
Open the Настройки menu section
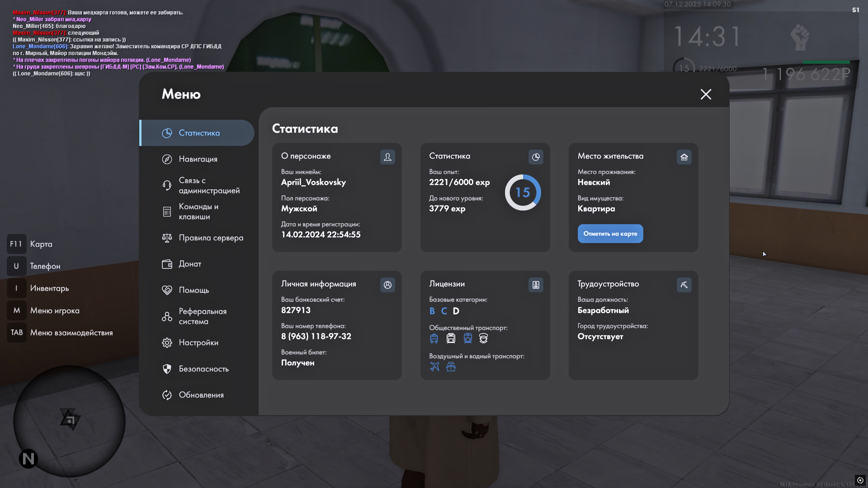(198, 343)
